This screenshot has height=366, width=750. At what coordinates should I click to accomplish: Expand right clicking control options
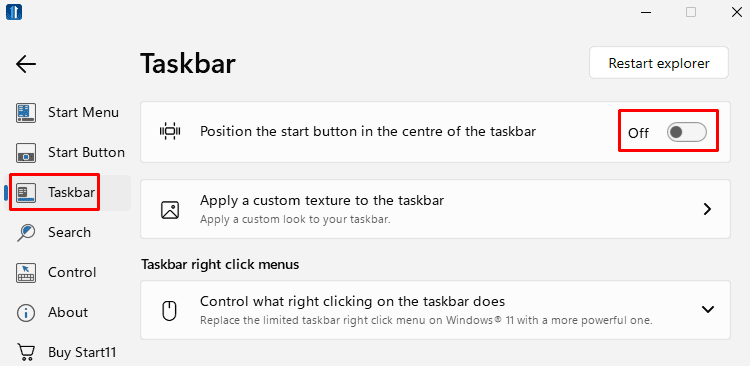[707, 310]
